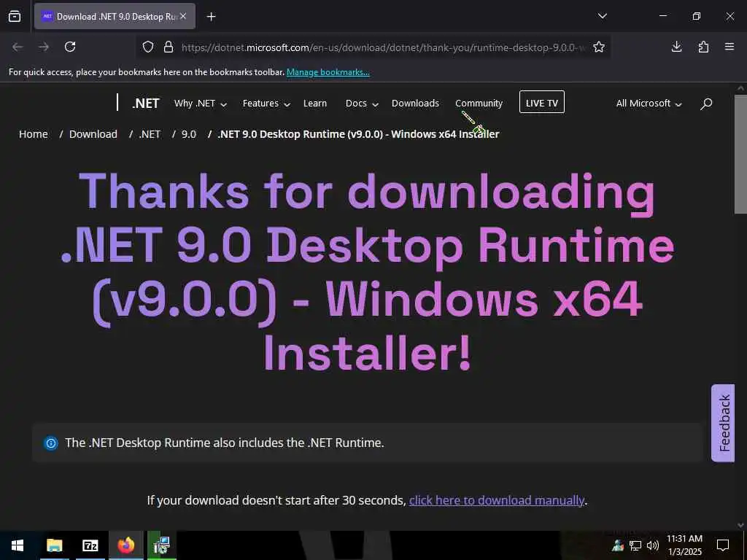Expand the Features menu
Screen dimensions: 747x560
click(x=266, y=104)
